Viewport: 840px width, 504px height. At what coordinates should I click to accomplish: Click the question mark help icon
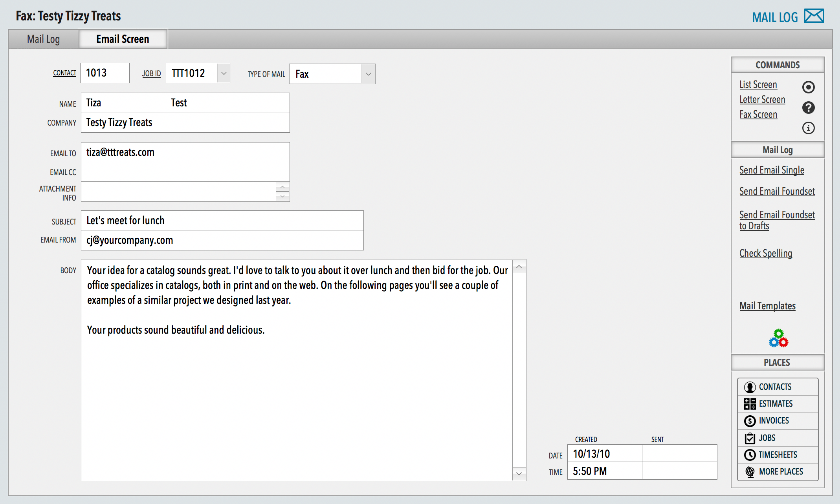(808, 108)
